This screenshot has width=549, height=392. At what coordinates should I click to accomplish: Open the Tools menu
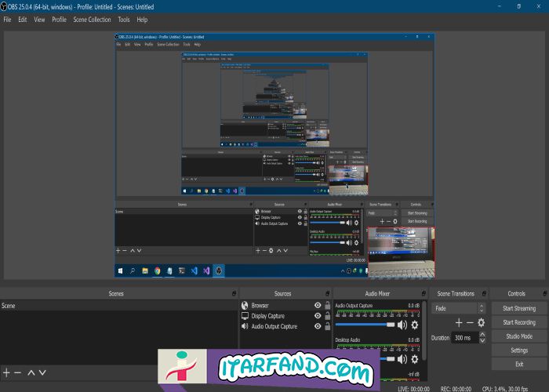click(x=124, y=19)
